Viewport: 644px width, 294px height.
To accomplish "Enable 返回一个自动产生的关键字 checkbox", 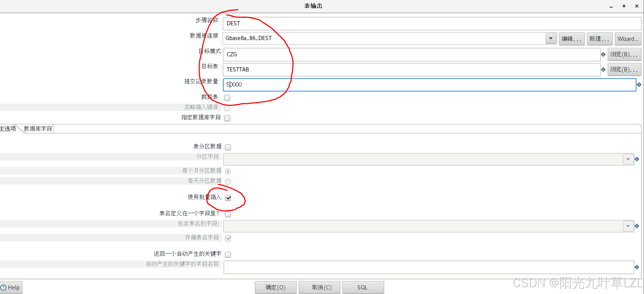I will (x=228, y=254).
